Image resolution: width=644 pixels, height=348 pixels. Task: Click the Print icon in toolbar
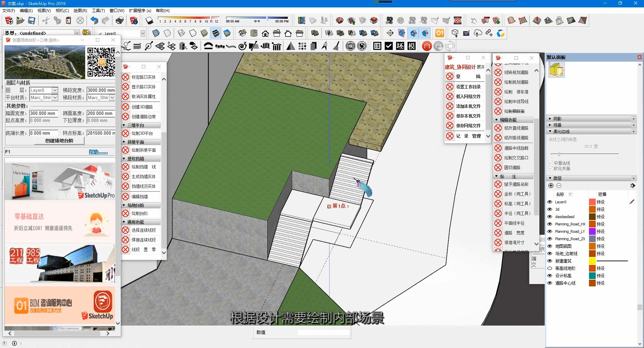120,21
